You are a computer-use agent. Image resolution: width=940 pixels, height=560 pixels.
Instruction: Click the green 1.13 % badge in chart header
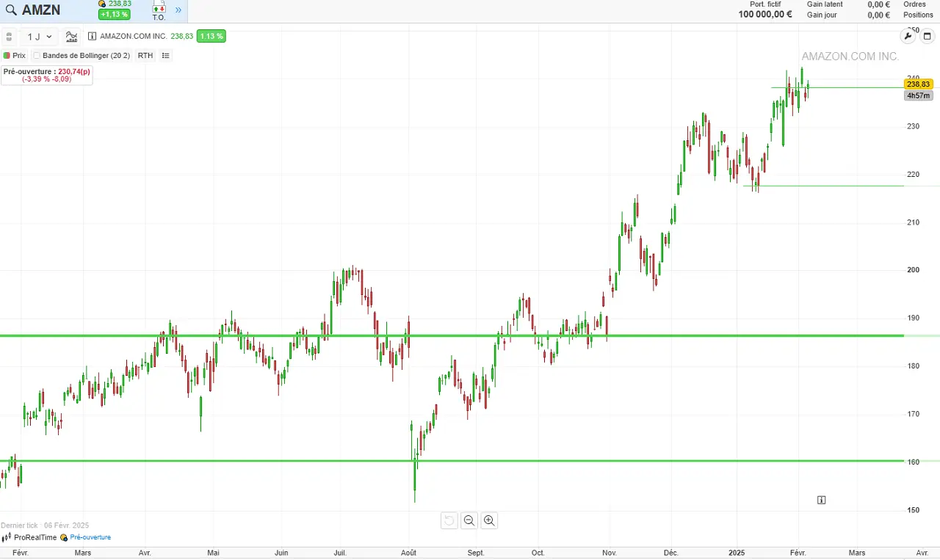coord(211,36)
